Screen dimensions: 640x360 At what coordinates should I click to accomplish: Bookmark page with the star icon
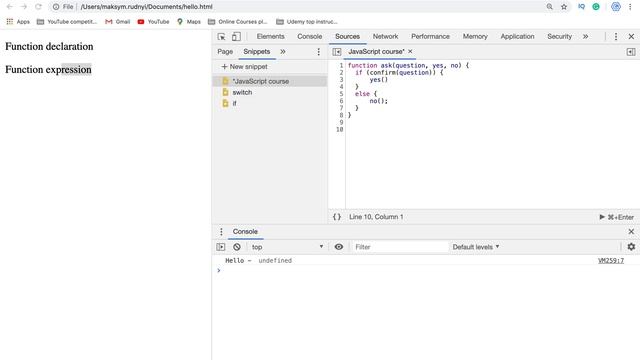coord(564,7)
